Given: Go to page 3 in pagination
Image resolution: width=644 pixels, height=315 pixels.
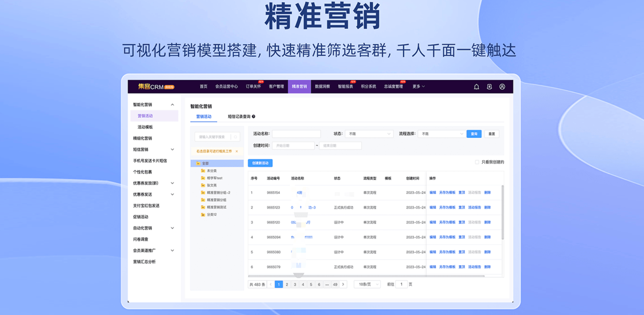Looking at the screenshot, I should coord(295,285).
